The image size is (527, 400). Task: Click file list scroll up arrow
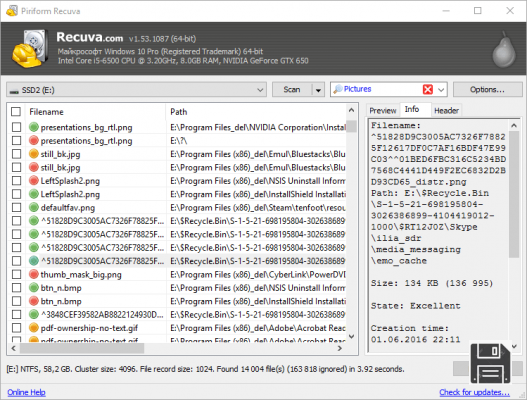click(x=352, y=110)
